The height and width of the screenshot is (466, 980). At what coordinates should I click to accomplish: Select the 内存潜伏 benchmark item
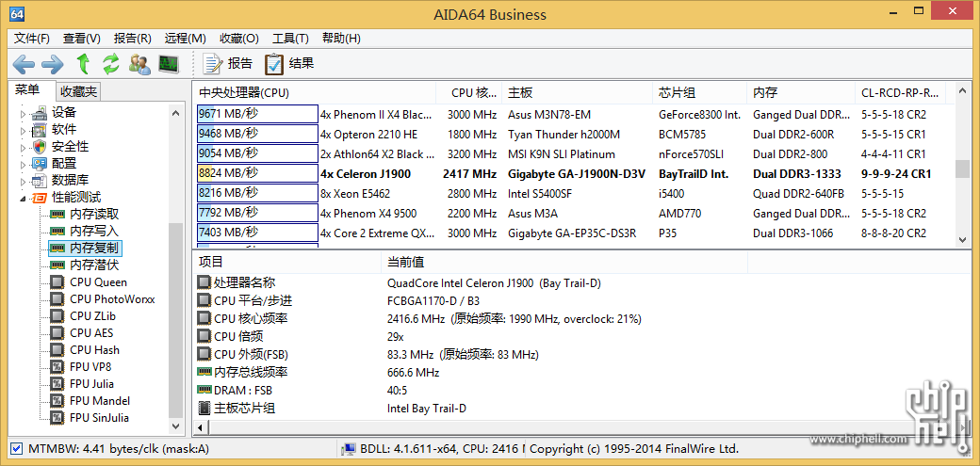(x=94, y=265)
